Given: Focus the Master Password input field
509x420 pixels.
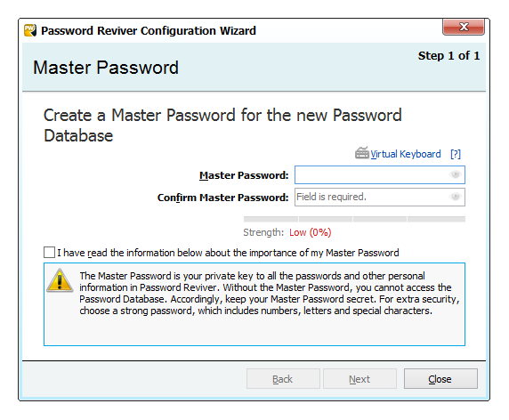Looking at the screenshot, I should 379,174.
